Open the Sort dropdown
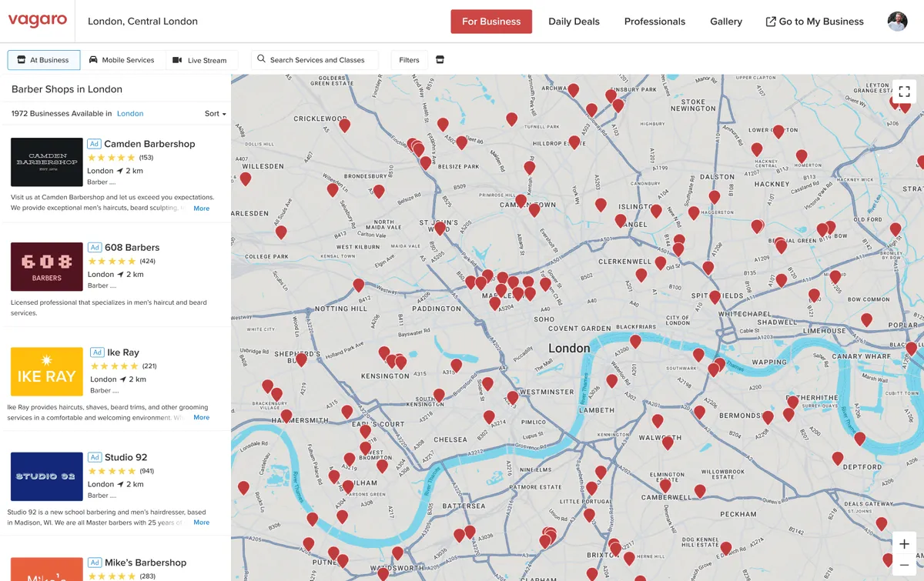The width and height of the screenshot is (924, 581). (216, 114)
